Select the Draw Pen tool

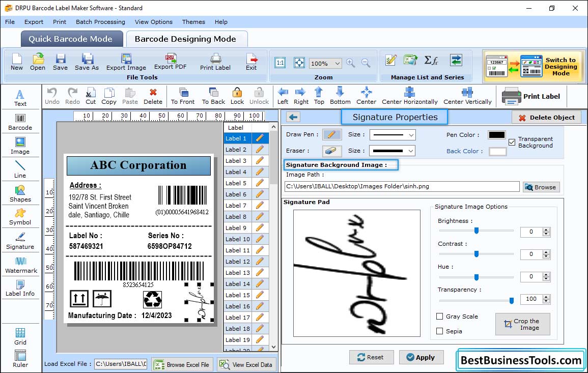click(332, 134)
